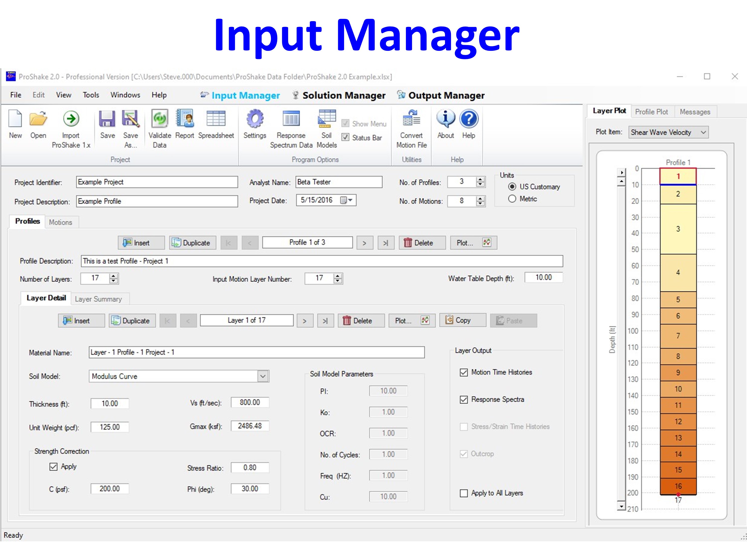Click the Project Identifier field
The image size is (747, 560).
pyautogui.click(x=157, y=182)
